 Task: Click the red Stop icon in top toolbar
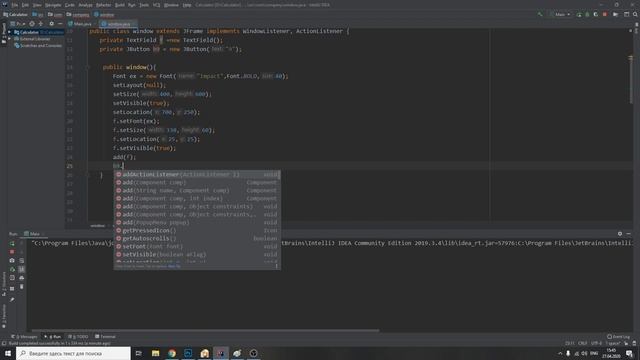pyautogui.click(x=604, y=14)
